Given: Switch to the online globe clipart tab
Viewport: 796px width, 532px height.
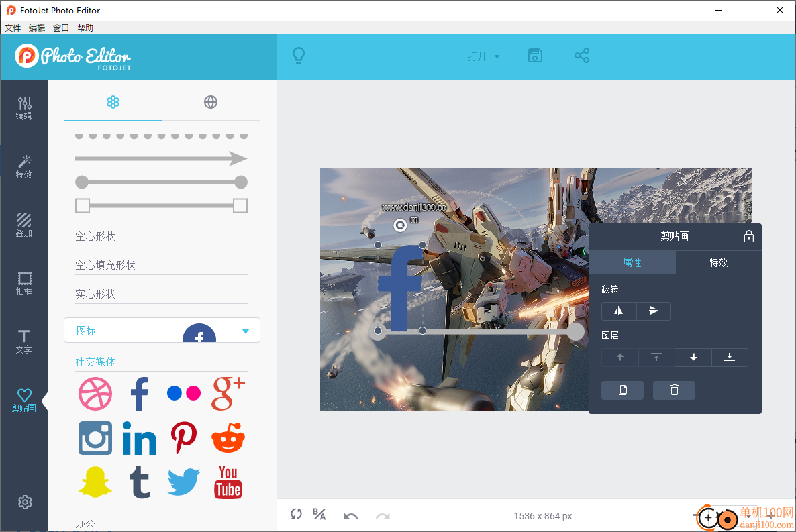Looking at the screenshot, I should point(211,102).
